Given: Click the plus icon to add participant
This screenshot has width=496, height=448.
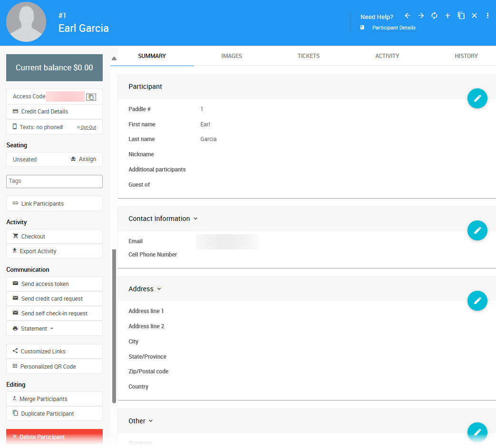Looking at the screenshot, I should click(x=447, y=16).
